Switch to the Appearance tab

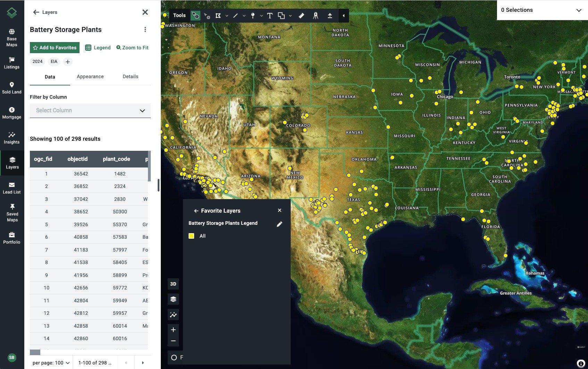[x=90, y=76]
